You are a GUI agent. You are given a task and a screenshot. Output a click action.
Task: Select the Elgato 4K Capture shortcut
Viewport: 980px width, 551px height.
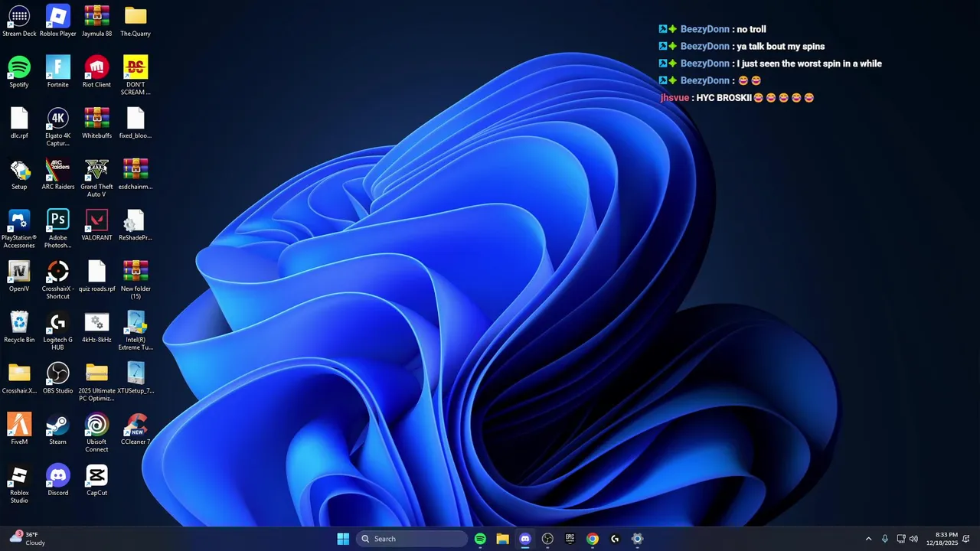click(x=58, y=127)
